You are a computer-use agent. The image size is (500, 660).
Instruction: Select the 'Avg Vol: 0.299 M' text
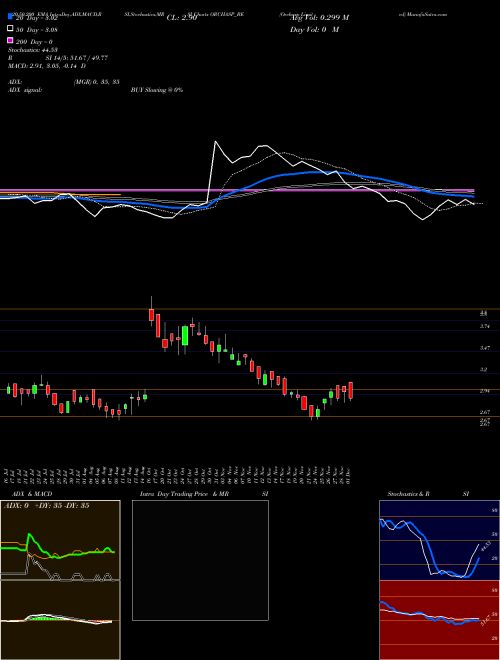319,17
